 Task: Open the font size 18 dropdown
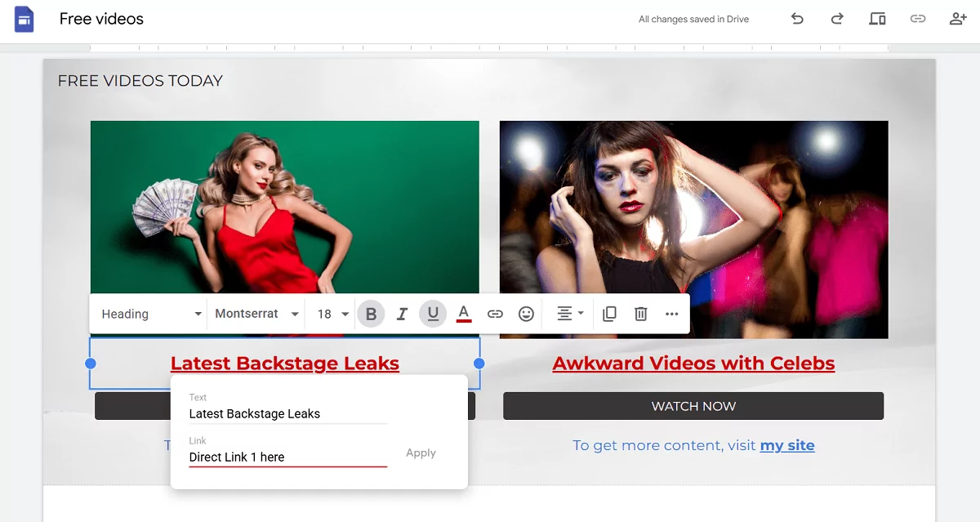point(330,314)
